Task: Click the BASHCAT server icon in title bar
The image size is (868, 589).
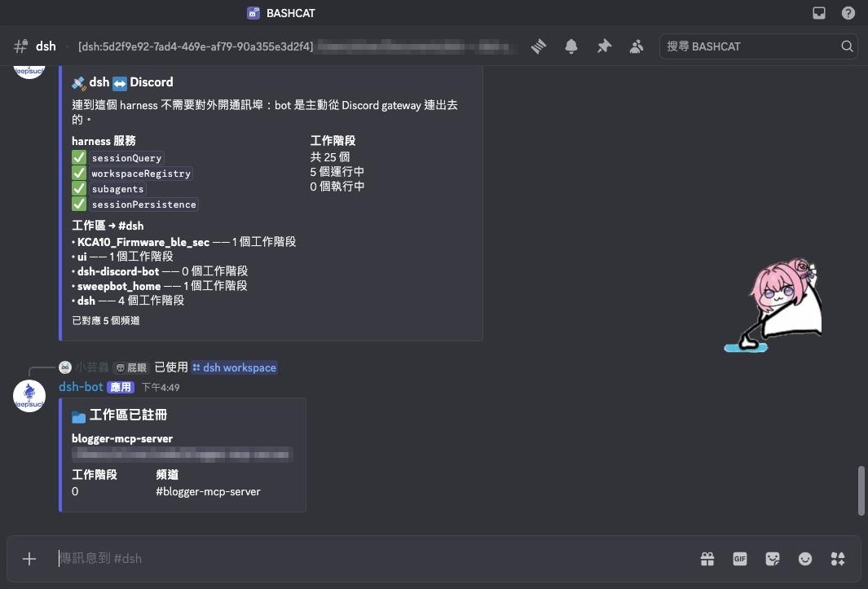Action: [253, 13]
